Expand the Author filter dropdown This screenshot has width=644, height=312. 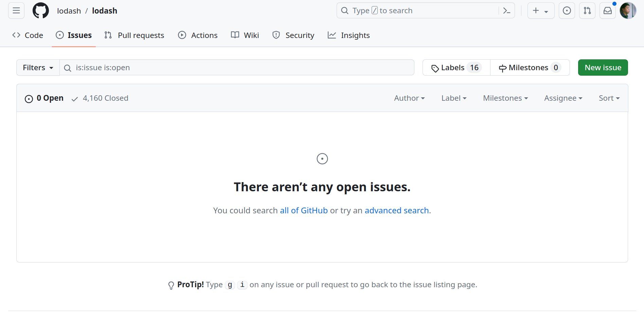click(x=409, y=98)
